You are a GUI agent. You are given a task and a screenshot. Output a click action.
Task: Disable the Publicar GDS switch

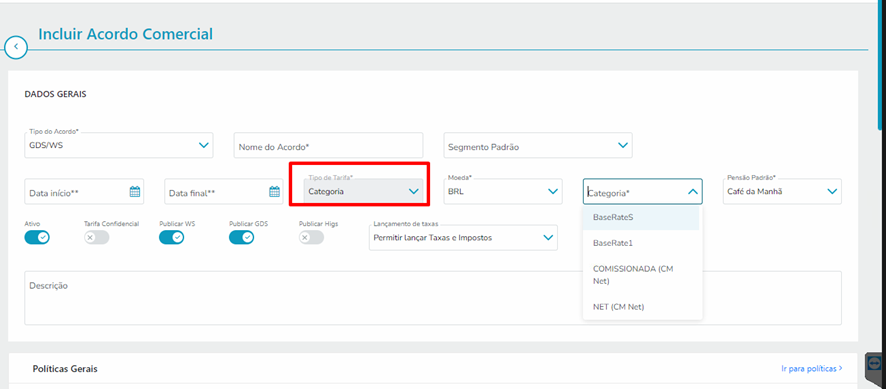point(241,237)
